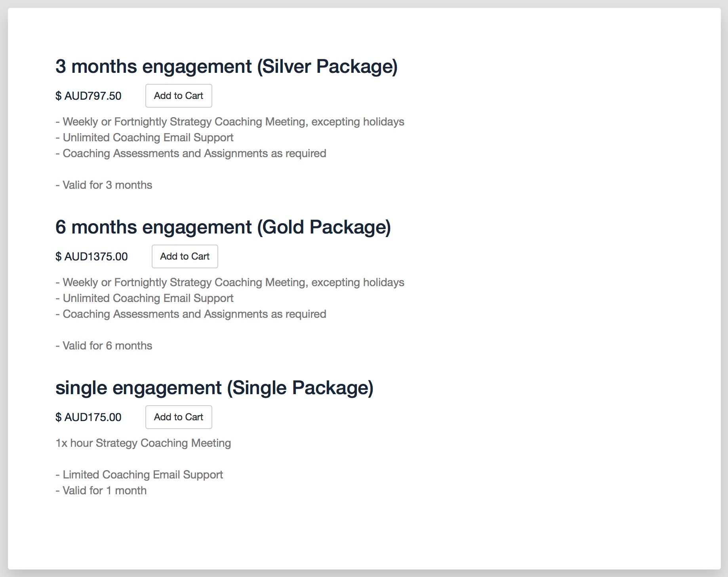Click Gold's Unlimited Coaching Email Support line
The width and height of the screenshot is (728, 577).
(145, 298)
